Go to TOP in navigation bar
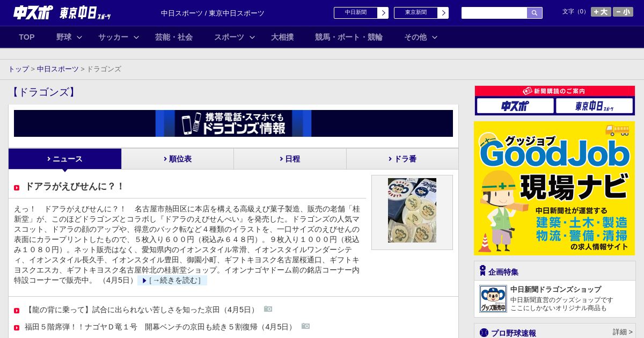Screen dimensions: 644x338 coord(27,37)
